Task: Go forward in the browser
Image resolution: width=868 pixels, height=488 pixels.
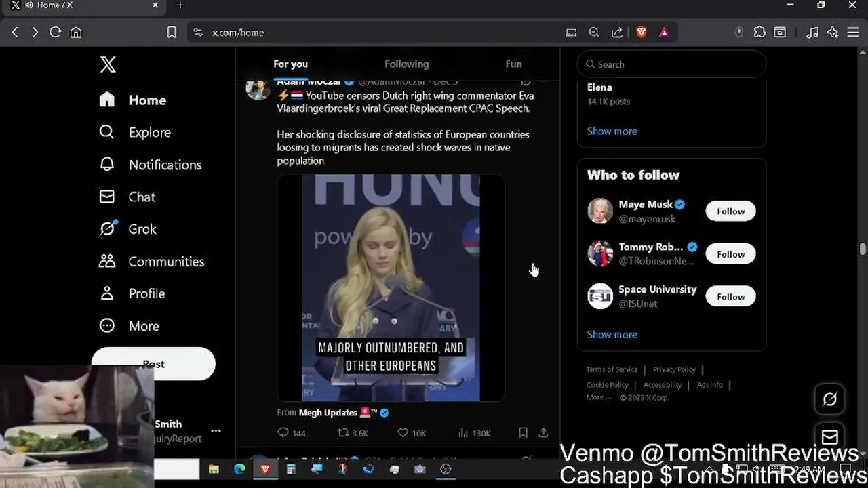Action: click(35, 32)
